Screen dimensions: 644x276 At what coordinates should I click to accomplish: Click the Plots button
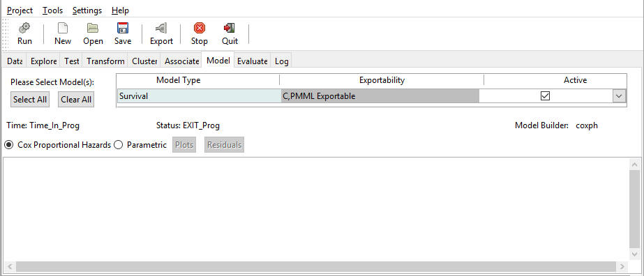point(184,145)
